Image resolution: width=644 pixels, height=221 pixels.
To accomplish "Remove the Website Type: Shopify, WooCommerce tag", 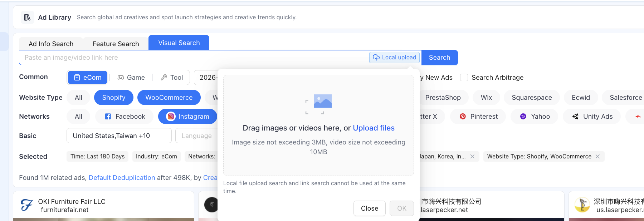I will pos(597,157).
